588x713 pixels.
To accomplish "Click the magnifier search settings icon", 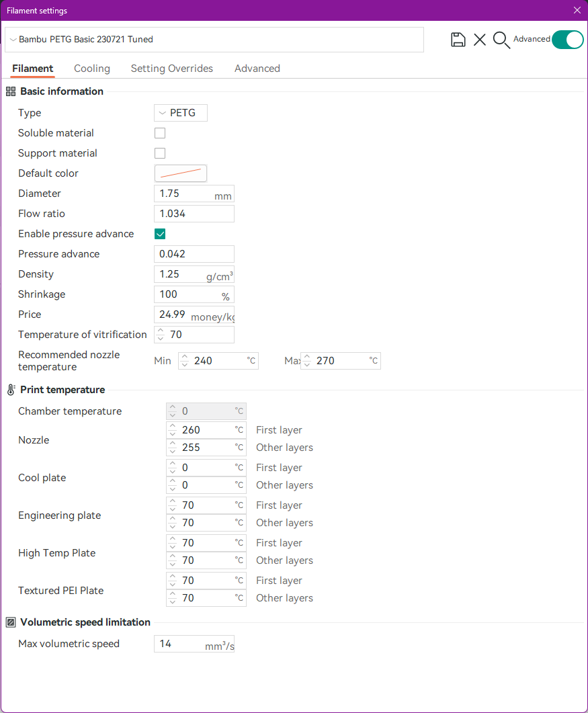I will [x=501, y=40].
